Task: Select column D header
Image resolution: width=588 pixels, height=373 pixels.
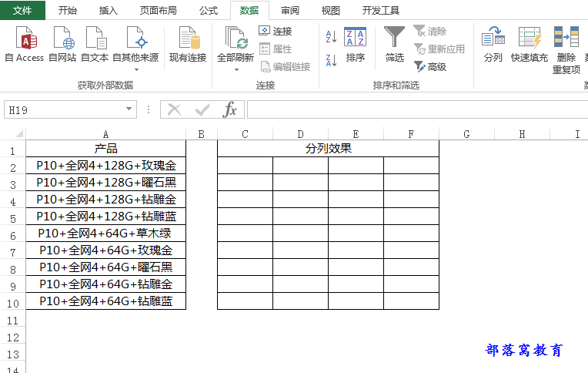Action: (300, 134)
